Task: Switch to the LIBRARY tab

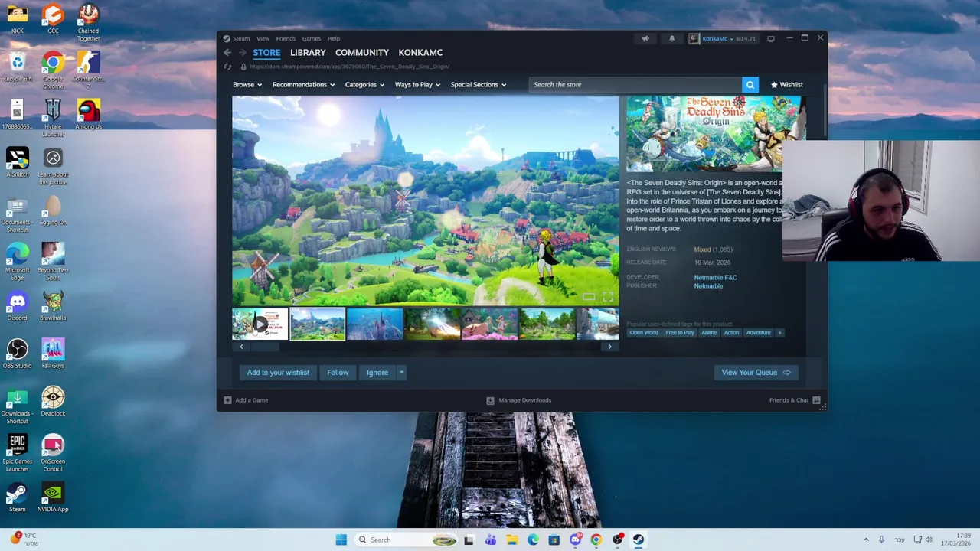Action: [308, 53]
